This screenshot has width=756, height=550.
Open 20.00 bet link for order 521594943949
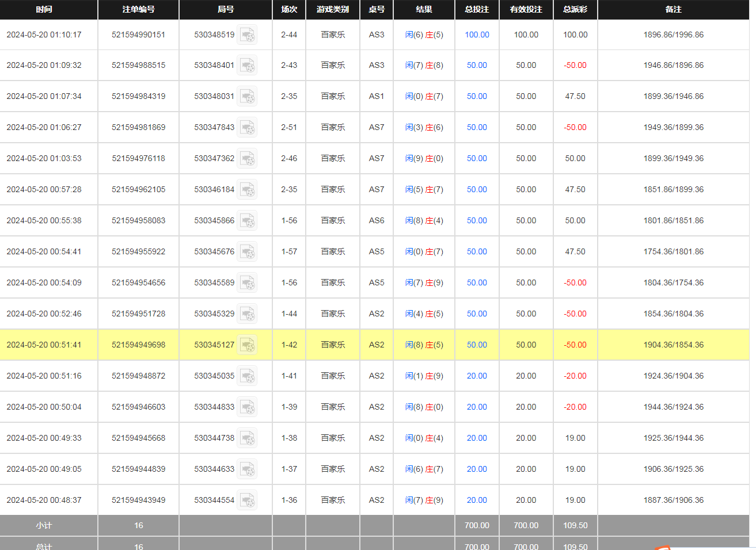pyautogui.click(x=477, y=500)
